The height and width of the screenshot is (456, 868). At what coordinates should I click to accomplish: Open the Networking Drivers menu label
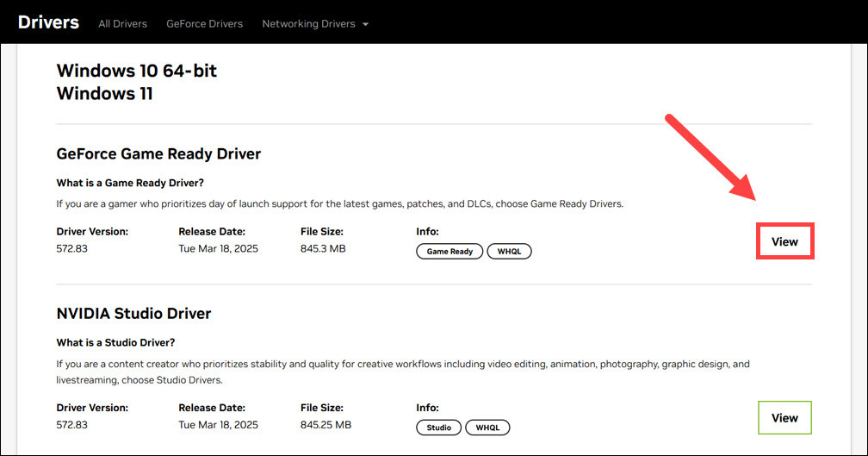click(x=308, y=24)
